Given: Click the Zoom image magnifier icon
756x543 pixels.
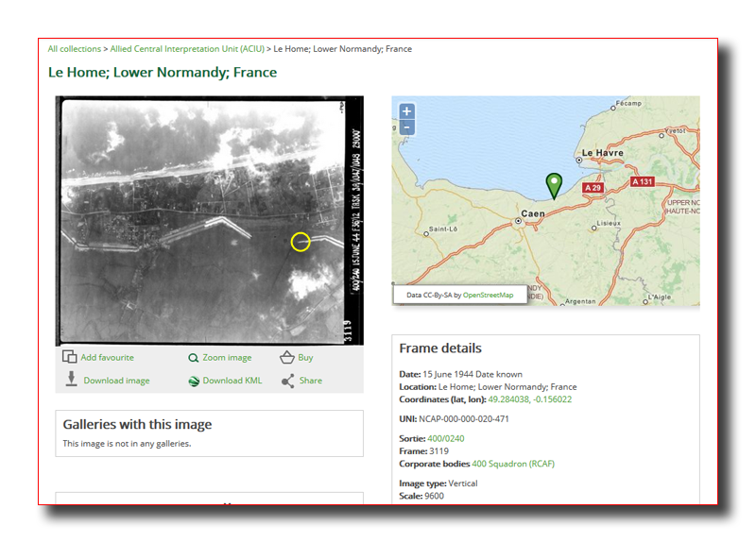Looking at the screenshot, I should tap(194, 358).
